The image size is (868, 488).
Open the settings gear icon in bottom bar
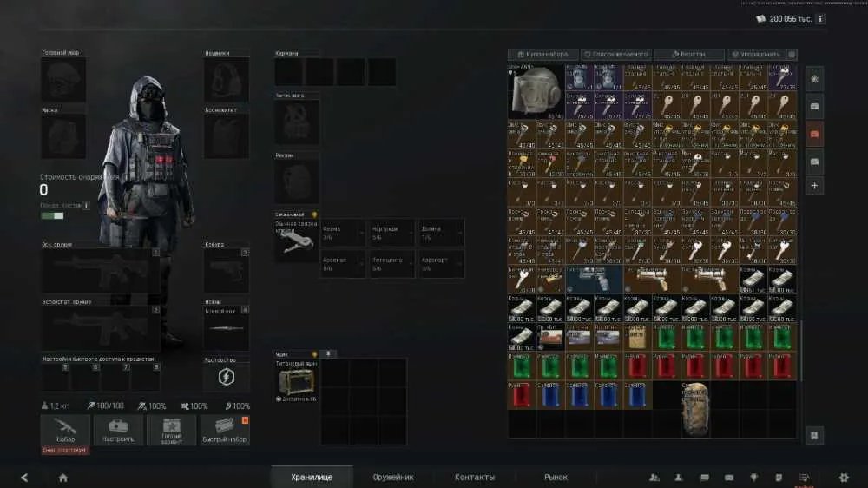click(844, 477)
